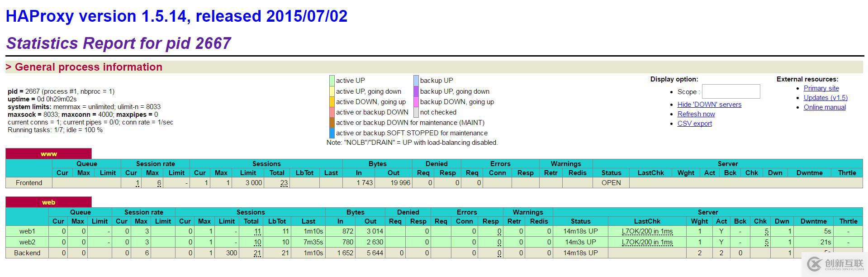Click web2 sessions total value 10
The width and height of the screenshot is (868, 277).
pos(257,242)
